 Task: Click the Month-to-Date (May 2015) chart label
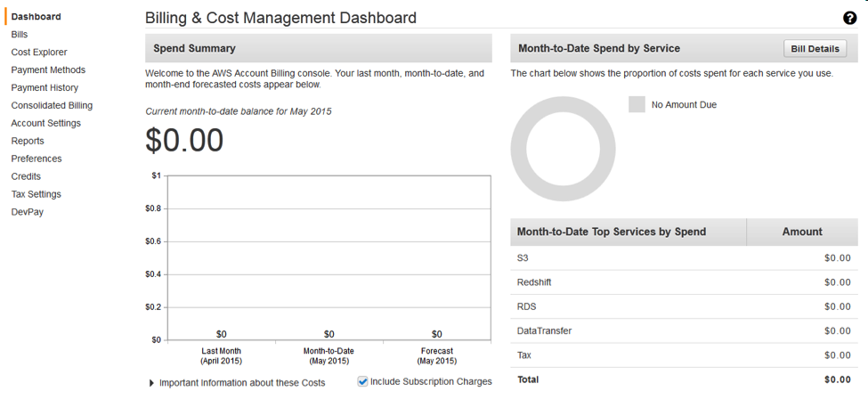point(329,355)
